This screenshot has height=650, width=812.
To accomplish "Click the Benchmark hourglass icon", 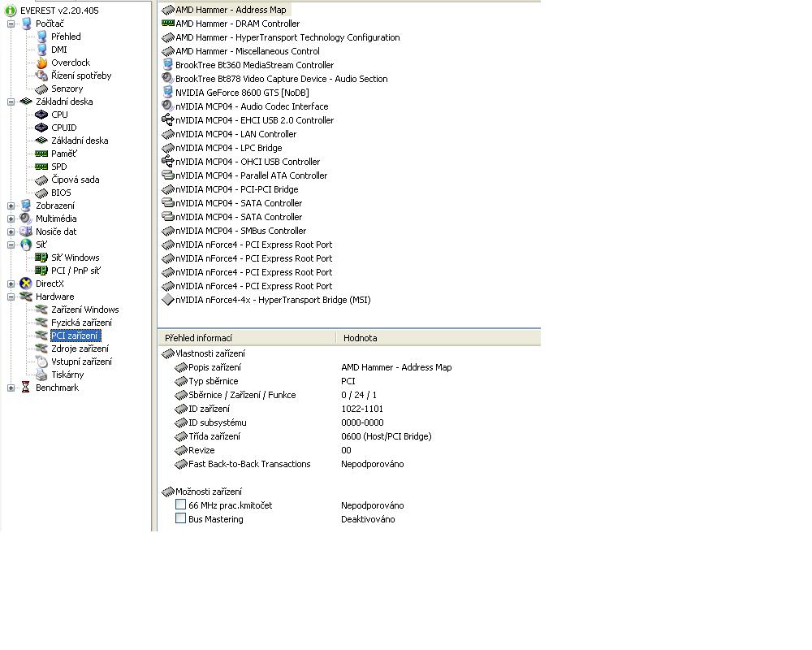I will pos(25,388).
